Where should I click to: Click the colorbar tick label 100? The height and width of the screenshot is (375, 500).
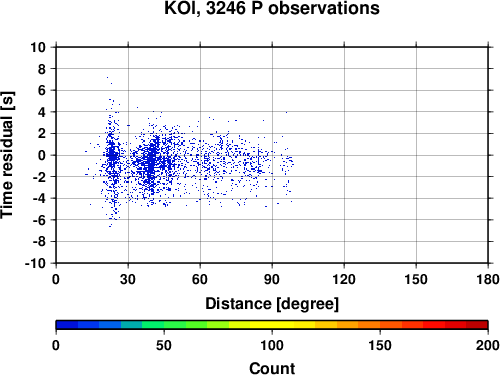[272, 345]
